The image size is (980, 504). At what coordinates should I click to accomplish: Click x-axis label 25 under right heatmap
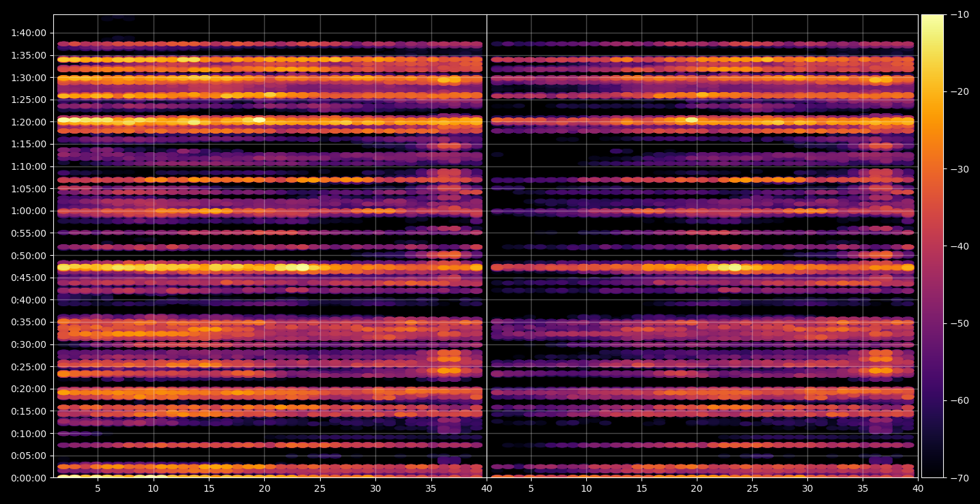click(x=752, y=488)
